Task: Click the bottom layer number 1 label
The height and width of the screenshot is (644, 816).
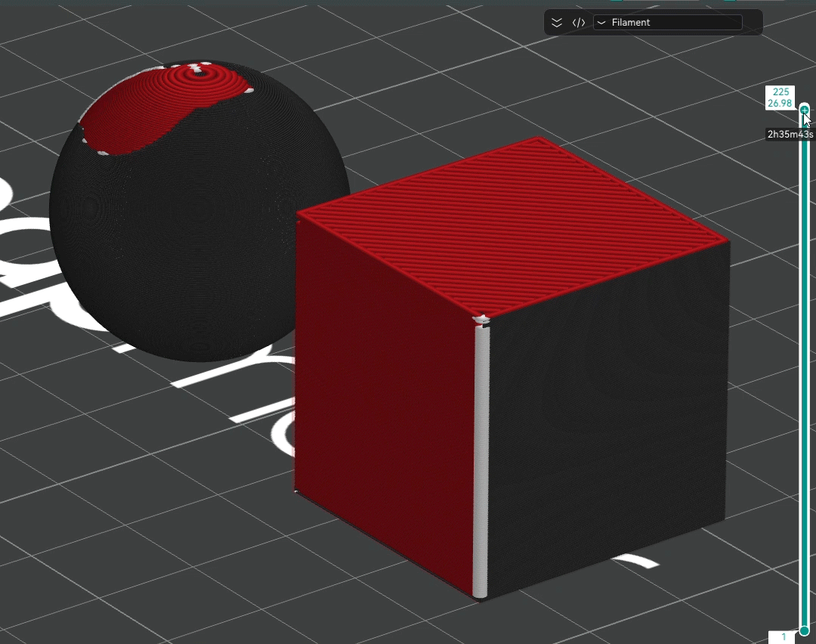Action: tap(782, 637)
